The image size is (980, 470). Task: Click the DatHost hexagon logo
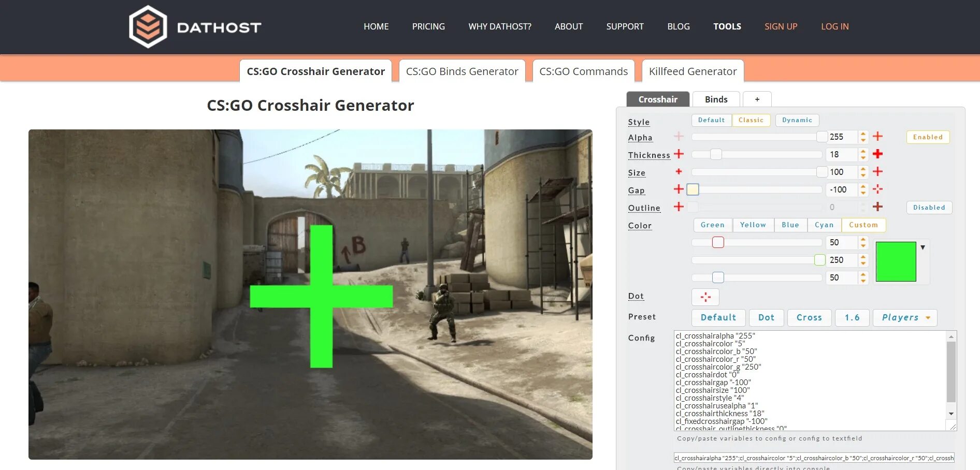pos(148,26)
